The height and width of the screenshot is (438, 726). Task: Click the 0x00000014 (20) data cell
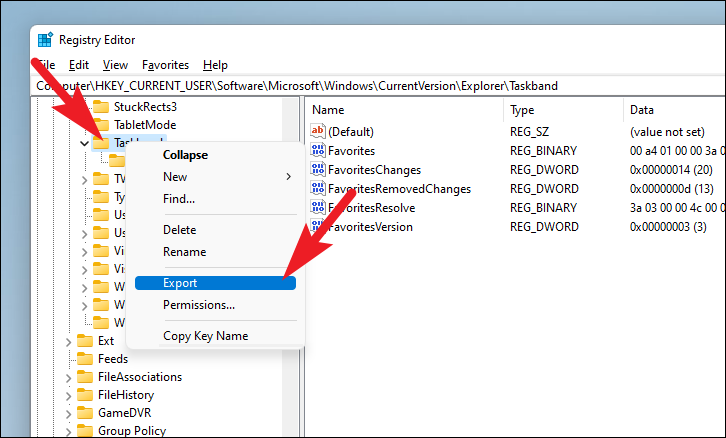point(671,170)
